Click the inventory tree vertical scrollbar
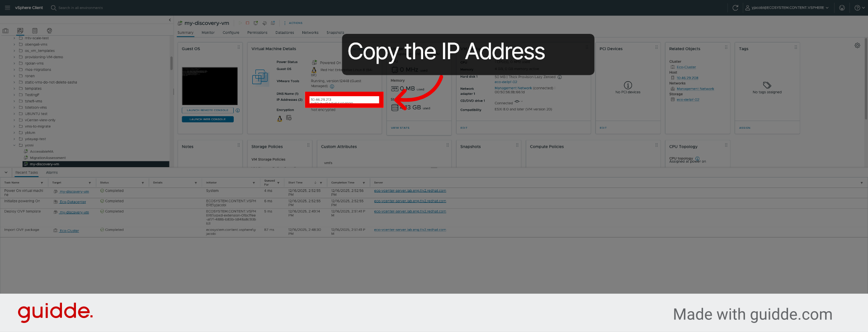This screenshot has height=332, width=868. 171,63
